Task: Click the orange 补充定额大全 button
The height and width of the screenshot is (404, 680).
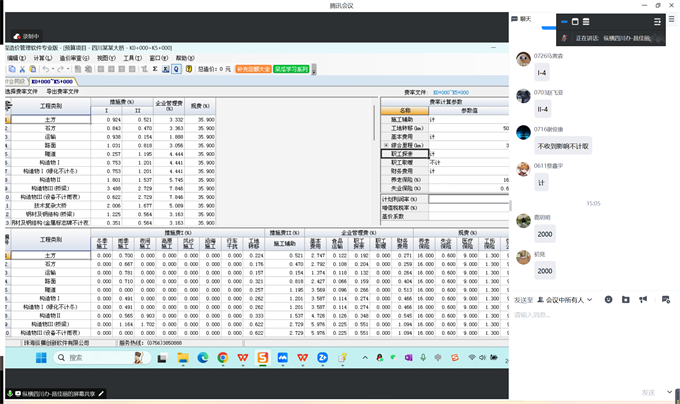Action: pyautogui.click(x=253, y=69)
